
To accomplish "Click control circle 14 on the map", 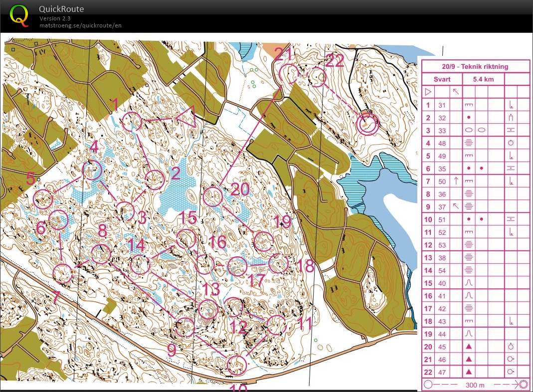I will click(x=140, y=264).
